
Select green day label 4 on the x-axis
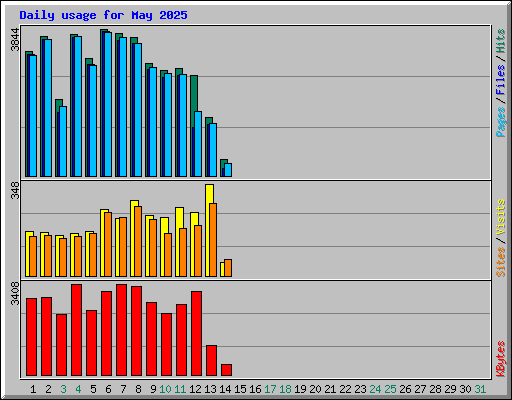click(78, 389)
